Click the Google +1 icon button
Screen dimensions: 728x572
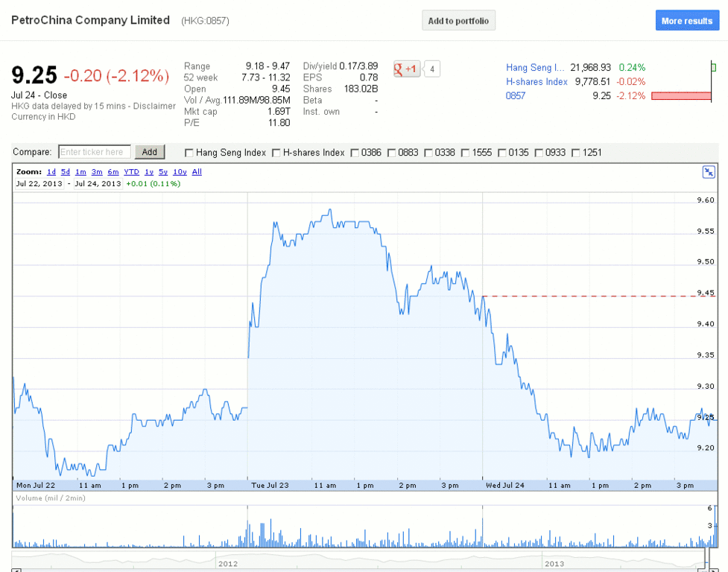click(x=407, y=69)
